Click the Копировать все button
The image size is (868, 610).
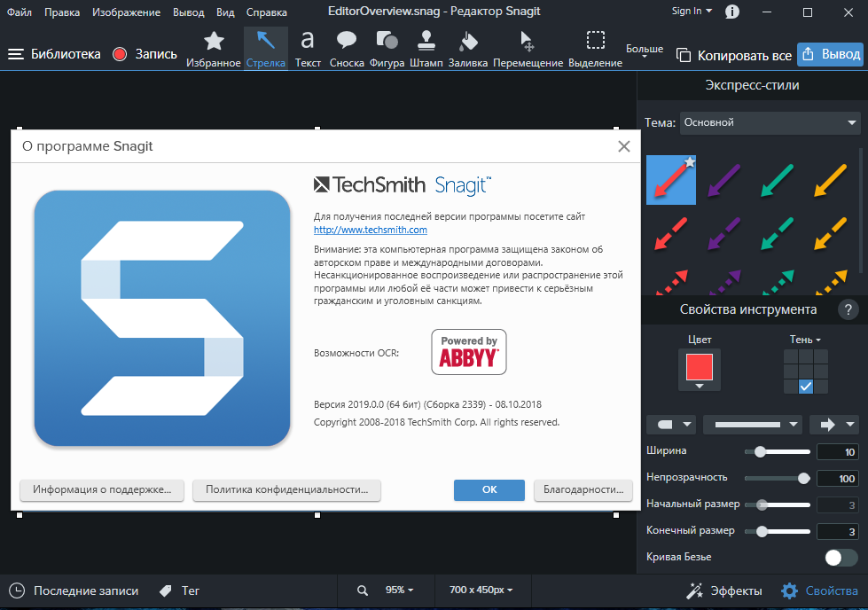[734, 55]
